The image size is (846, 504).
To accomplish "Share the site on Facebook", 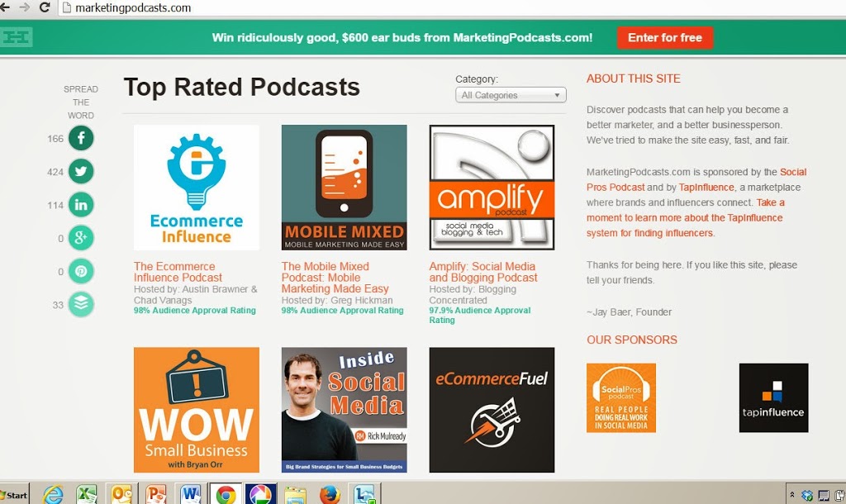I will pos(81,138).
